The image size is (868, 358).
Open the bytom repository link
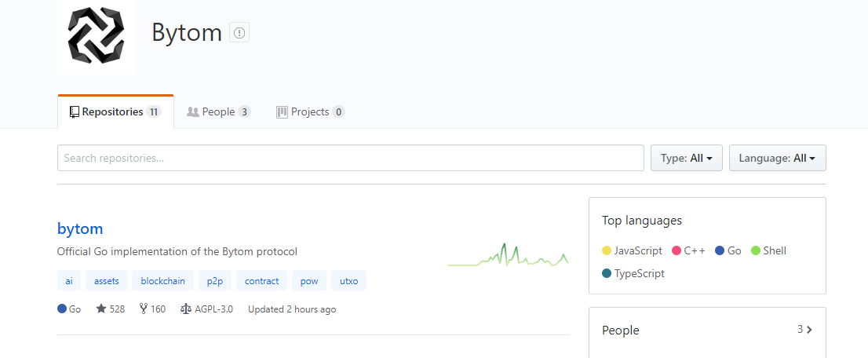[80, 228]
